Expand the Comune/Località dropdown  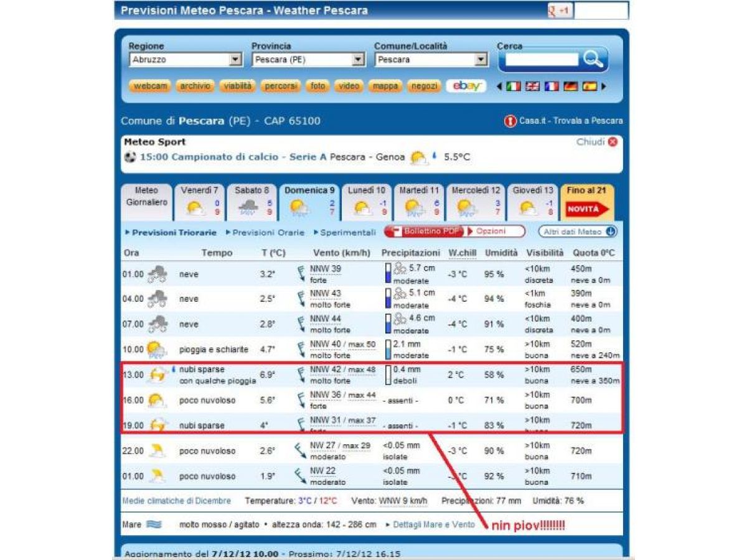481,60
